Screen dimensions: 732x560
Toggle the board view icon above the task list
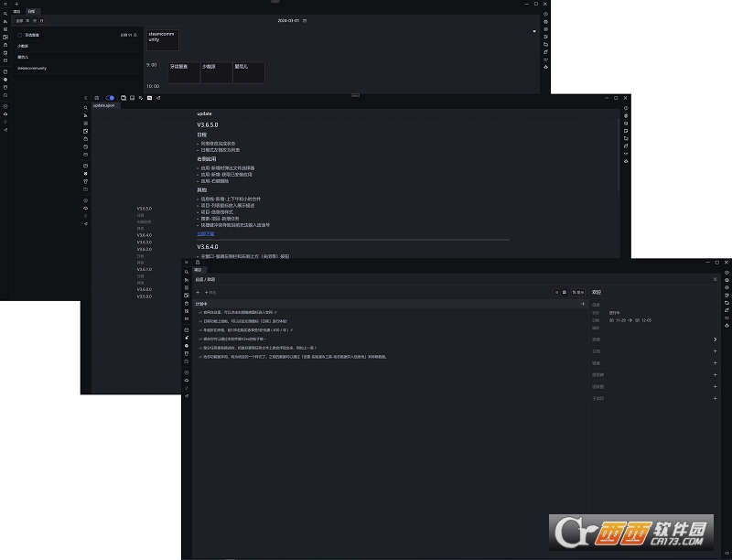click(x=565, y=292)
